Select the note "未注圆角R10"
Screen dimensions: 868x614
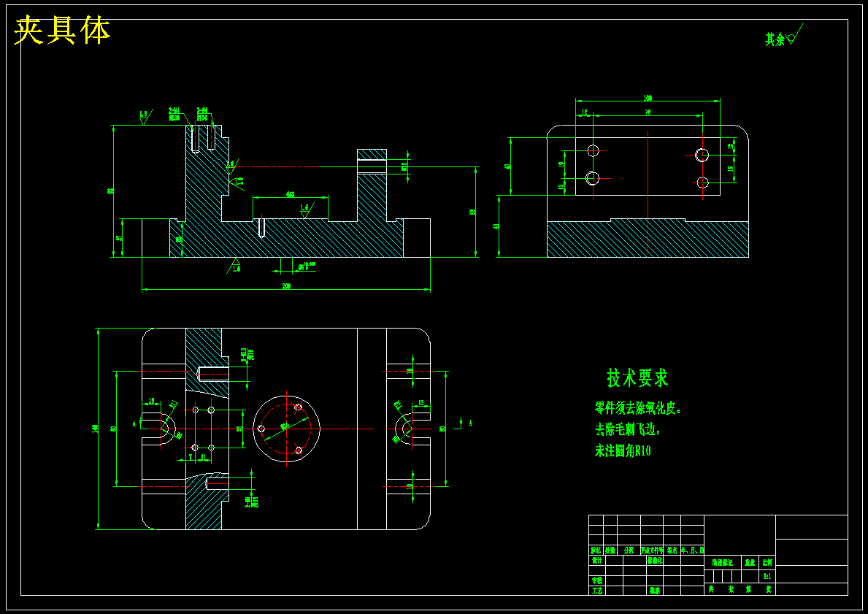tap(623, 450)
